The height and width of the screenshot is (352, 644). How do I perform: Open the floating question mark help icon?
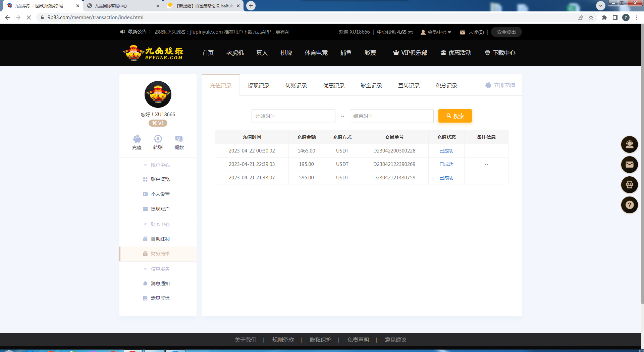coord(629,205)
